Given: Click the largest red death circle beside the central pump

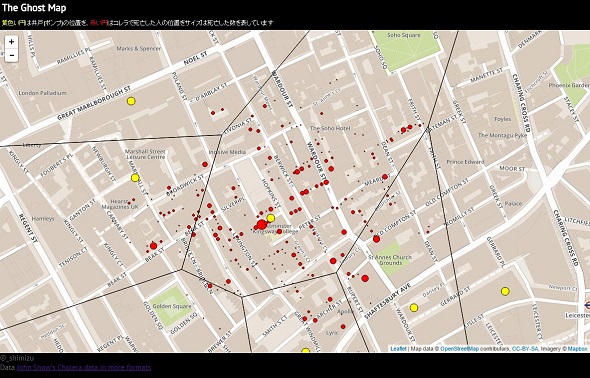Looking at the screenshot, I should click(262, 225).
